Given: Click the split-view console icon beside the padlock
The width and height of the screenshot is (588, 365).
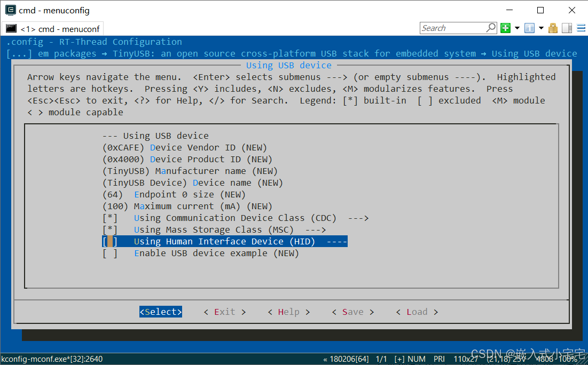Looking at the screenshot, I should 567,28.
